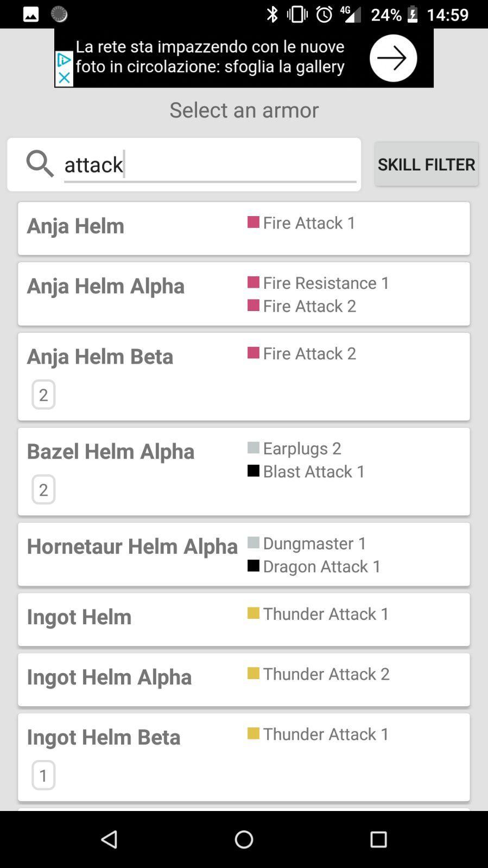Tap the Android home button
This screenshot has width=488, height=868.
pyautogui.click(x=244, y=839)
